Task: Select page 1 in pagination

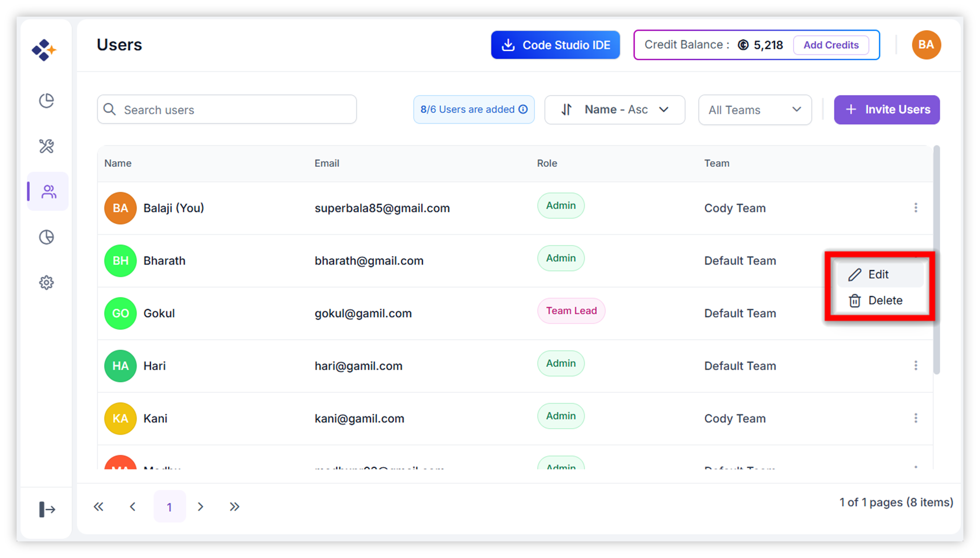Action: coord(169,507)
